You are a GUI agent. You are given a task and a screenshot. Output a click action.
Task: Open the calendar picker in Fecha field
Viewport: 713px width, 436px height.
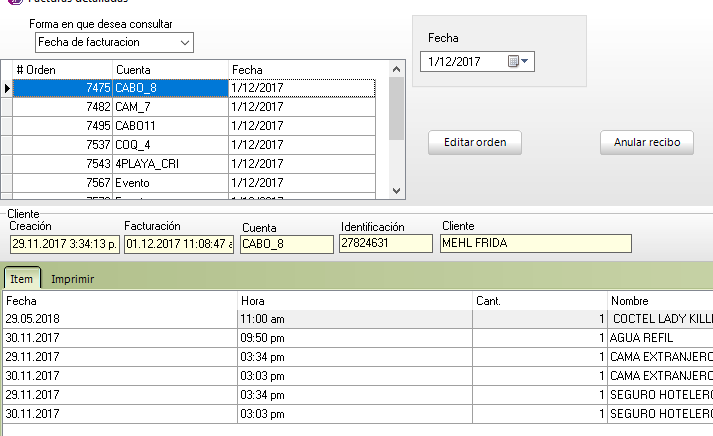coord(519,62)
